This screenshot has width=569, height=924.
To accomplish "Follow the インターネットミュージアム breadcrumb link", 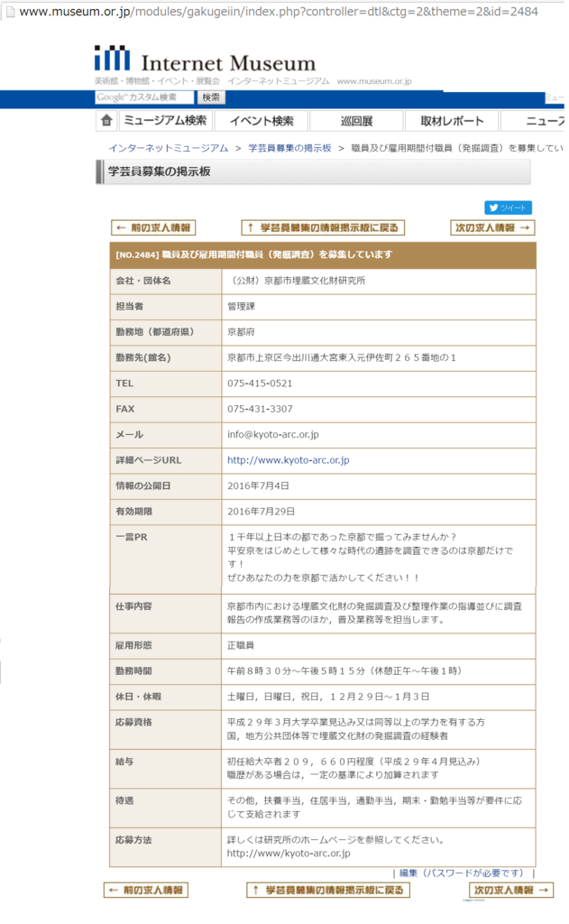I will pyautogui.click(x=169, y=148).
